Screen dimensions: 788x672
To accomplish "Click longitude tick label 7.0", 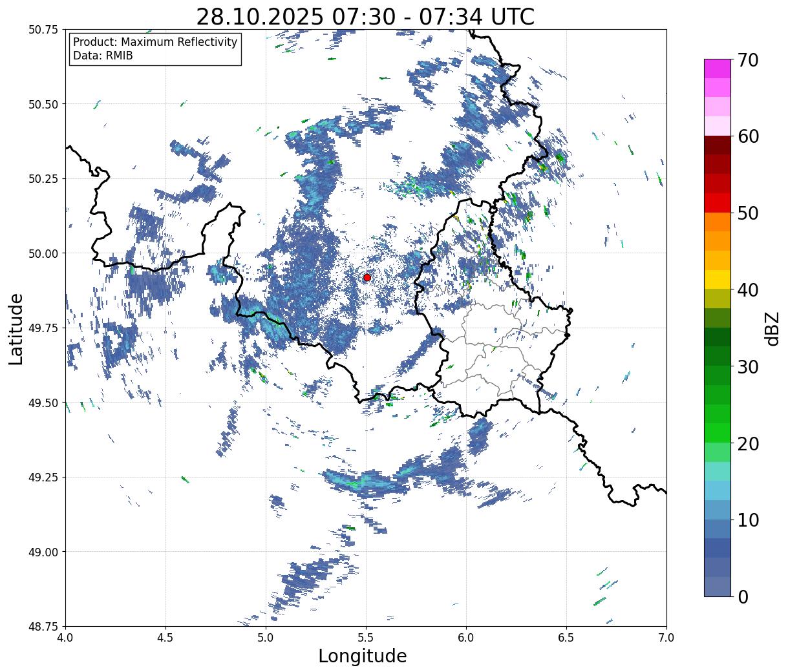I will tap(666, 637).
